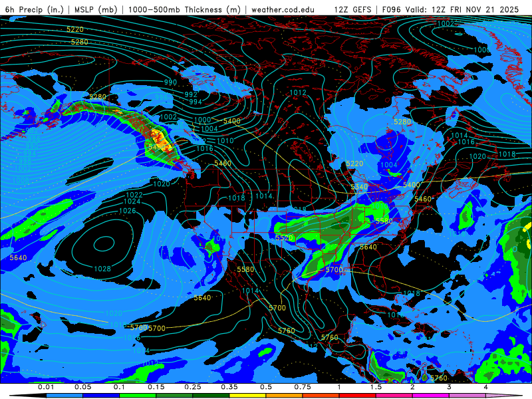The image size is (532, 399).
Task: Click the '1.5' legend value
Action: (x=376, y=387)
